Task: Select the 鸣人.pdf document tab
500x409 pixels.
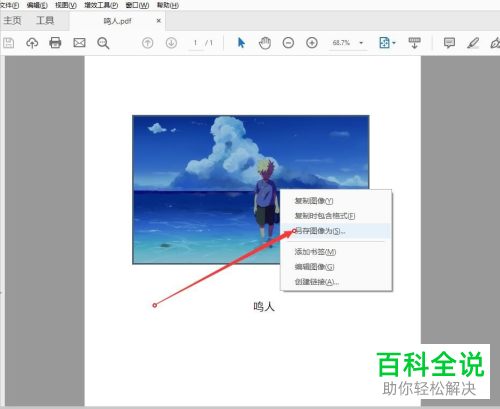Action: 117,21
